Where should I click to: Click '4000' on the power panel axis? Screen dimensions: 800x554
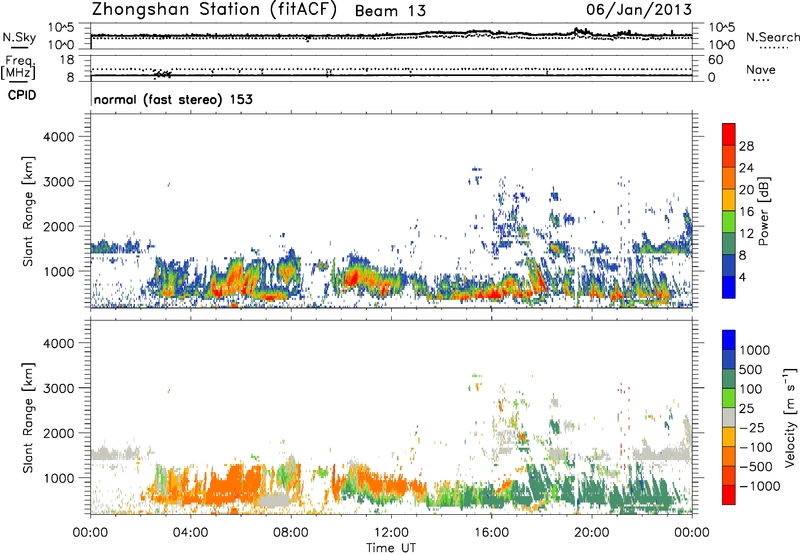pyautogui.click(x=58, y=137)
